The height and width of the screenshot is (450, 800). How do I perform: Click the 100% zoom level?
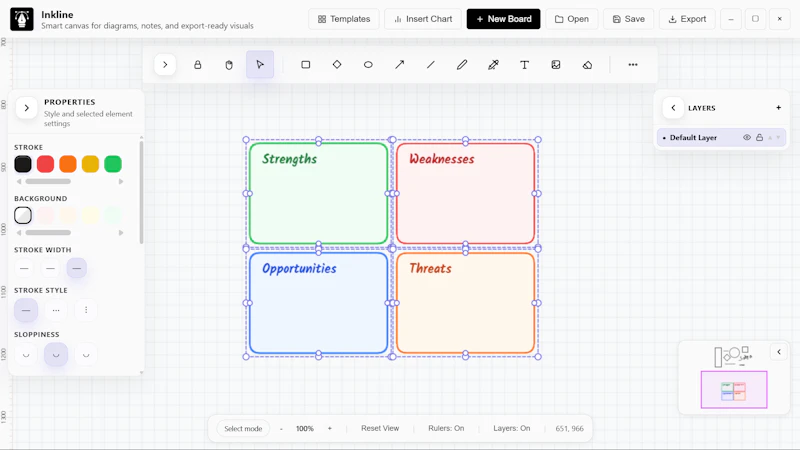click(305, 429)
